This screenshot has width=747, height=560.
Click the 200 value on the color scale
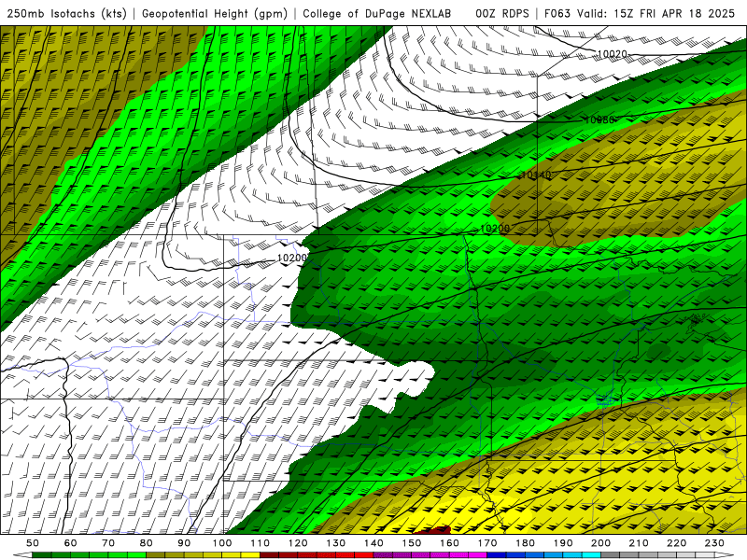(601, 543)
